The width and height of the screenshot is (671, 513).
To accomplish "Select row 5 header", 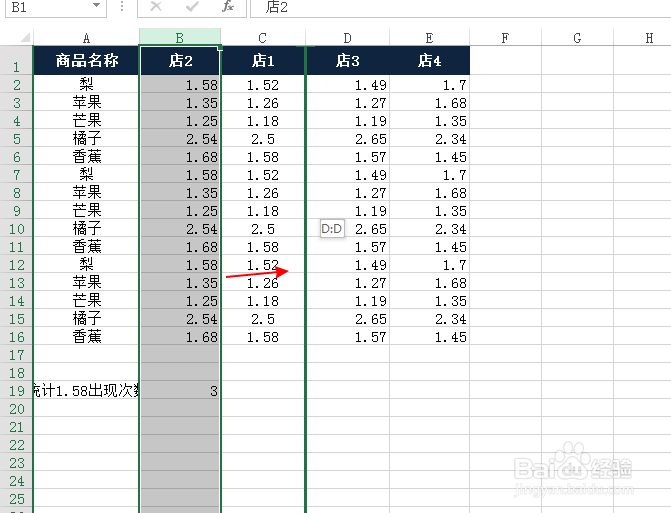I will point(16,139).
